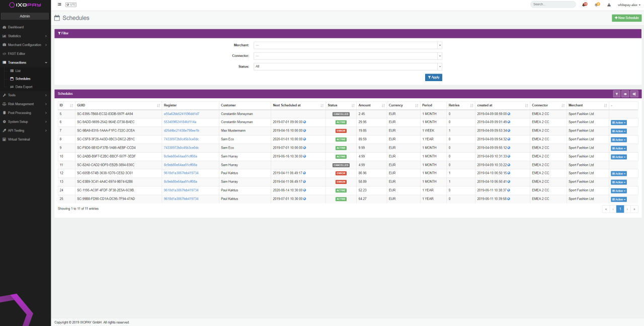644x326 pixels.
Task: Toggle column visibility eye icon in Schedules panel
Action: 625,94
